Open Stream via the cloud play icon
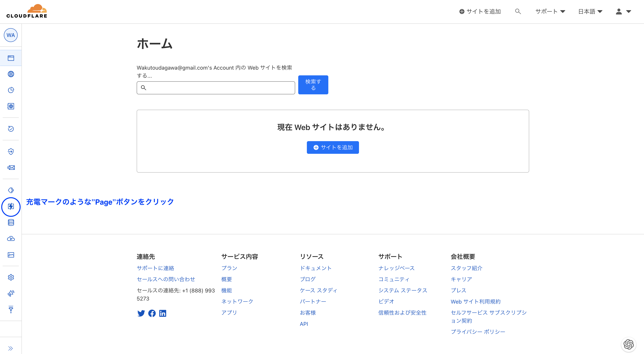The image size is (644, 354). 11,238
